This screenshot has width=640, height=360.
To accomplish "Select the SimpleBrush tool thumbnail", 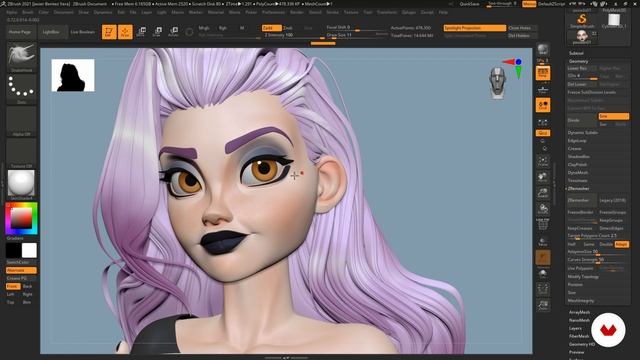I will coord(582,20).
